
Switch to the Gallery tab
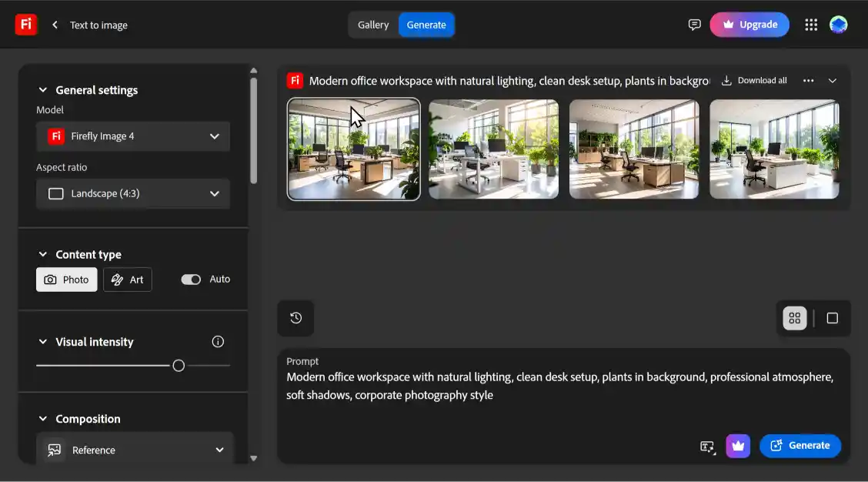point(373,25)
